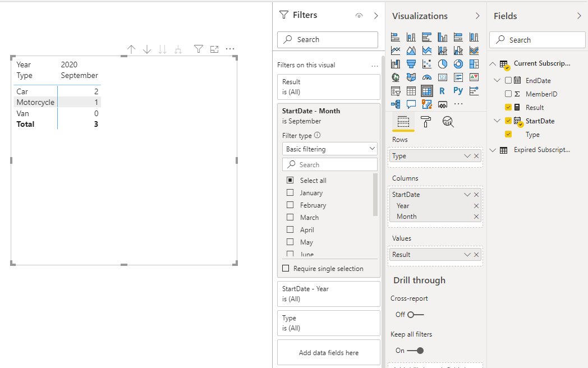The height and width of the screenshot is (368, 588).
Task: Select the ribbon chart visualization
Action: tap(474, 50)
